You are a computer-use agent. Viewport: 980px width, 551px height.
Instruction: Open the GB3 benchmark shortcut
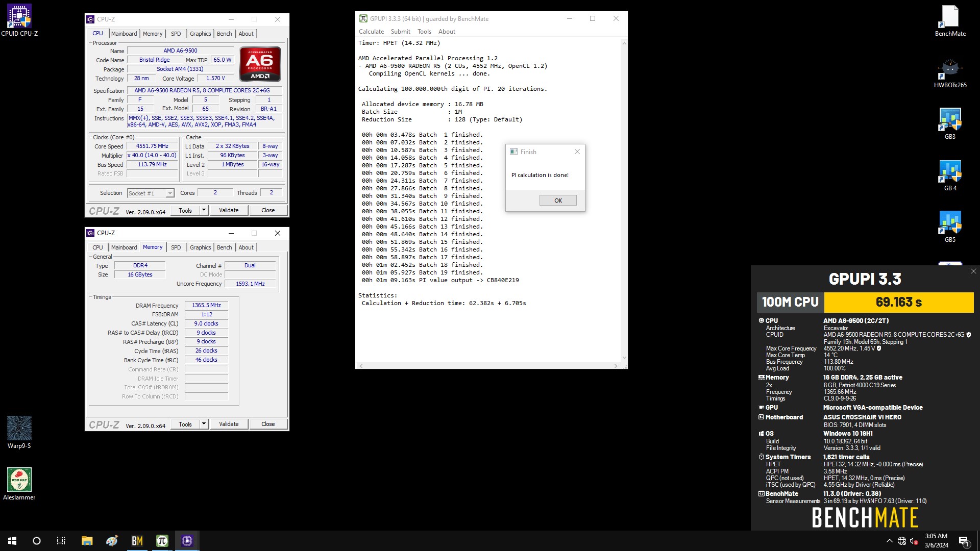950,124
